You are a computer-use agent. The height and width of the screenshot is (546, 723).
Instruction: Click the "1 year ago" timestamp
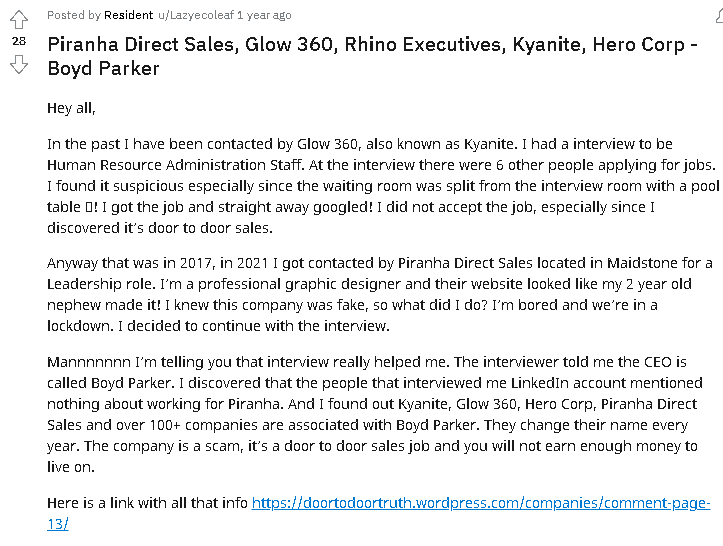pyautogui.click(x=265, y=15)
